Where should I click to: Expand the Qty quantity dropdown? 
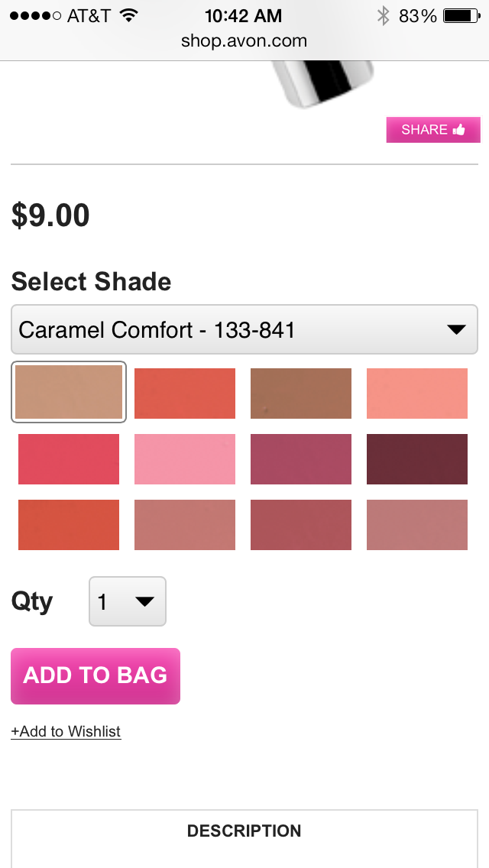(128, 601)
